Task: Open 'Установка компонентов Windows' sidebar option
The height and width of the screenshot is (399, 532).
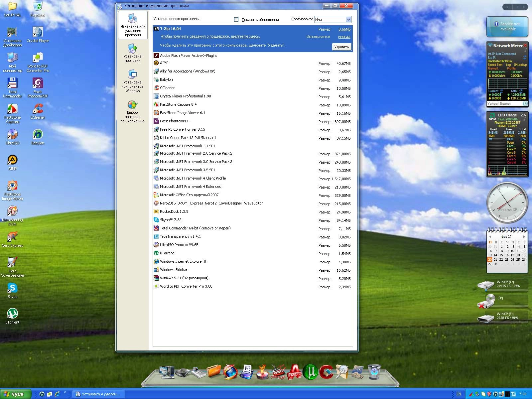Action: click(x=132, y=81)
